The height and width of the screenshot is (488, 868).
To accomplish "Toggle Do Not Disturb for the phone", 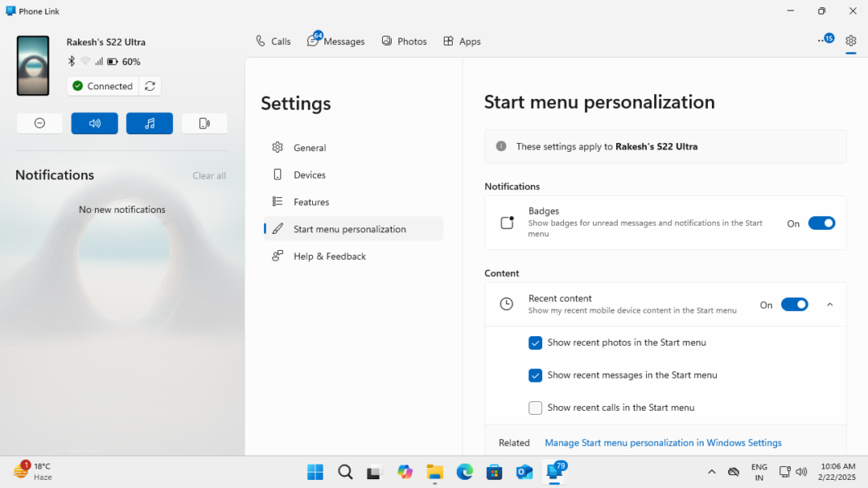I will click(39, 123).
